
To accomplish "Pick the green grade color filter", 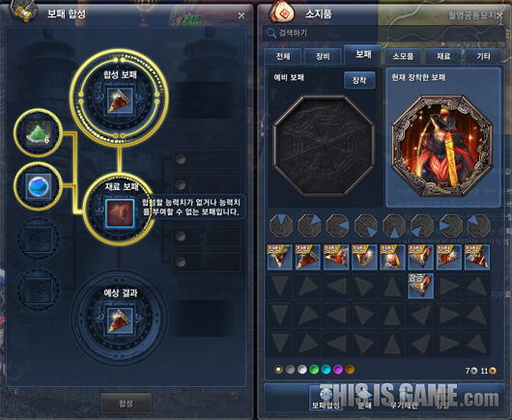I will coord(314,370).
